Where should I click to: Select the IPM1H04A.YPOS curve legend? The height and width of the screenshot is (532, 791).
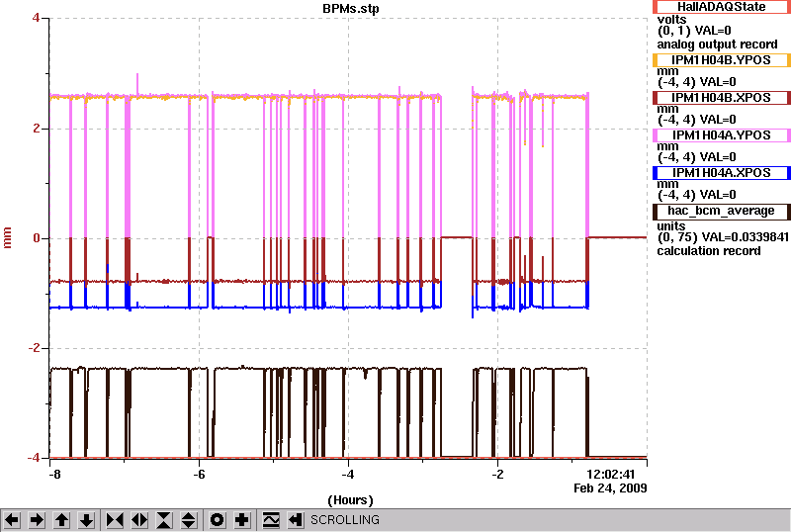point(722,135)
